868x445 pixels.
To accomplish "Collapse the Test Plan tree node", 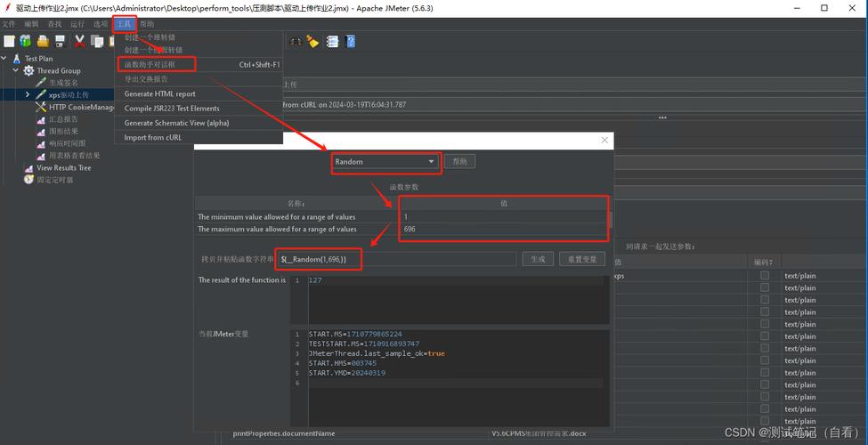I will point(4,58).
